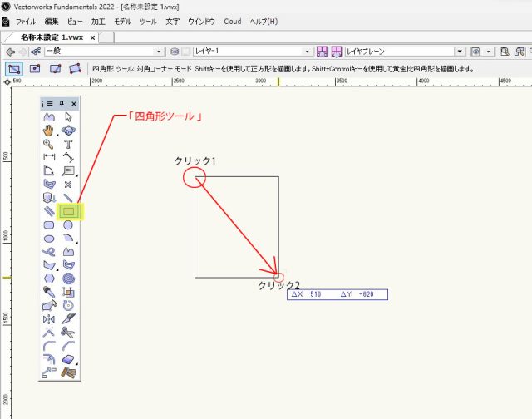
Task: Switch to the 名称未設定 1.vwx document tab
Action: [52, 37]
